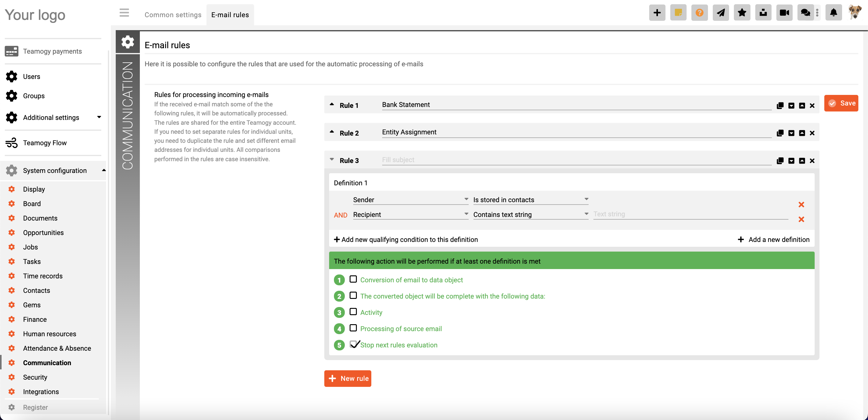Start a video call with camera icon

pos(784,13)
